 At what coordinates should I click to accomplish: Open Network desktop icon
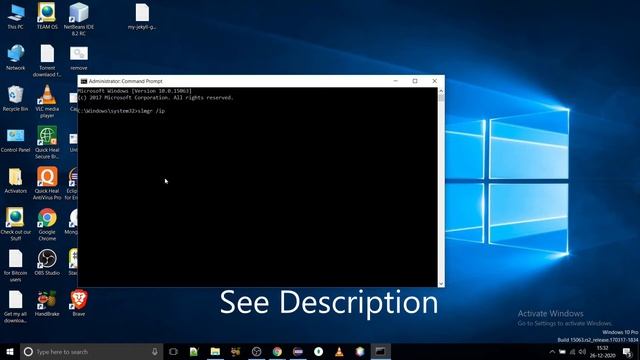click(16, 58)
